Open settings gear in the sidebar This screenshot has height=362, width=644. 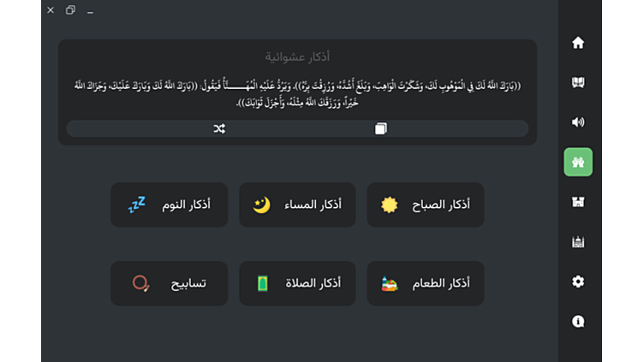578,282
